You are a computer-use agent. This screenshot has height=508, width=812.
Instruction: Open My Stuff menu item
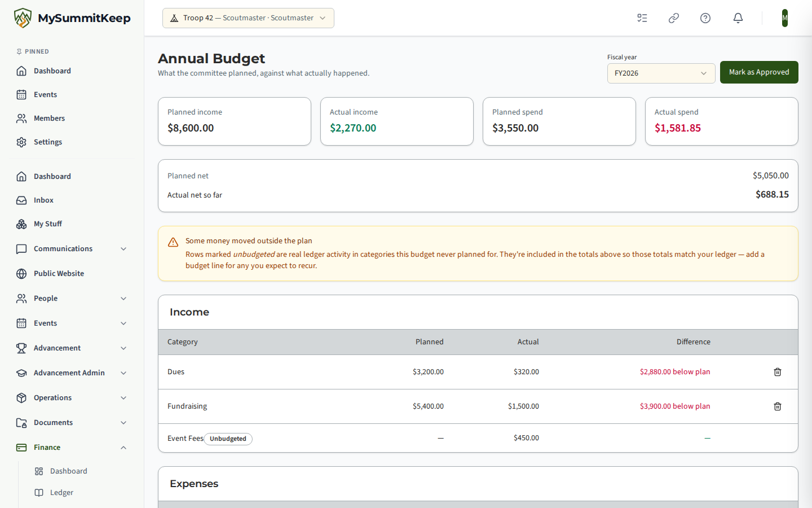pos(72,224)
